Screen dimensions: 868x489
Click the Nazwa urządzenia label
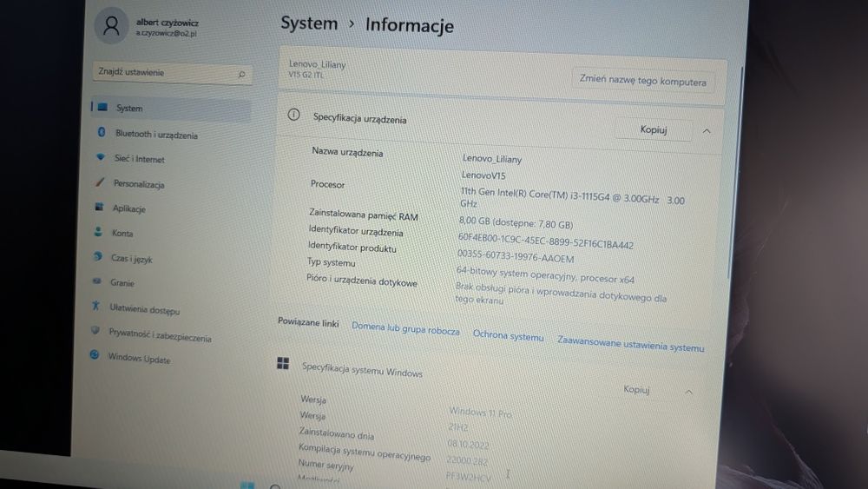347,152
